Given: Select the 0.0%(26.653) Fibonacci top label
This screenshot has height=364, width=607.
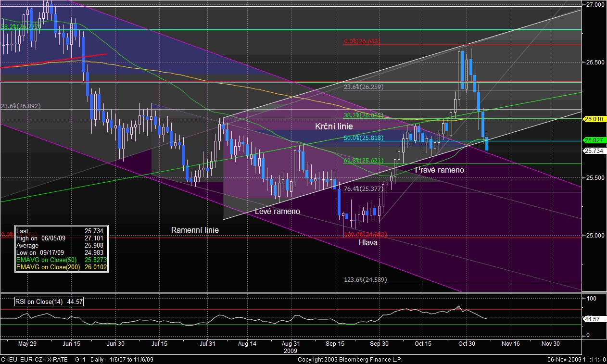Looking at the screenshot, I should [362, 41].
